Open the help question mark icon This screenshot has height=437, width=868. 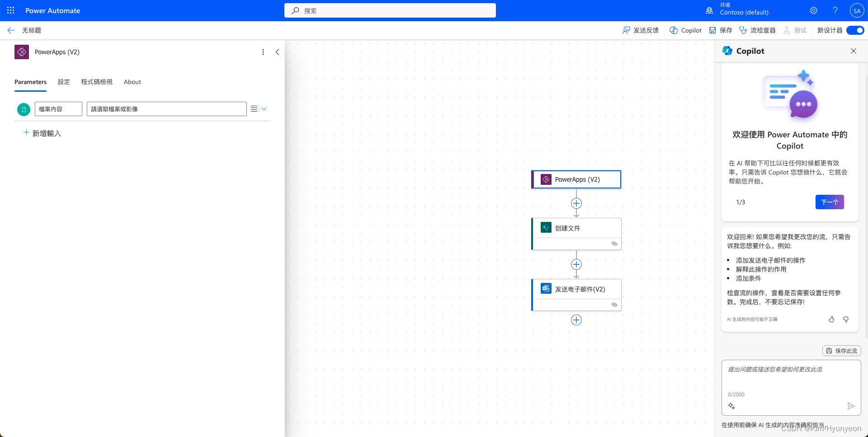[x=835, y=10]
